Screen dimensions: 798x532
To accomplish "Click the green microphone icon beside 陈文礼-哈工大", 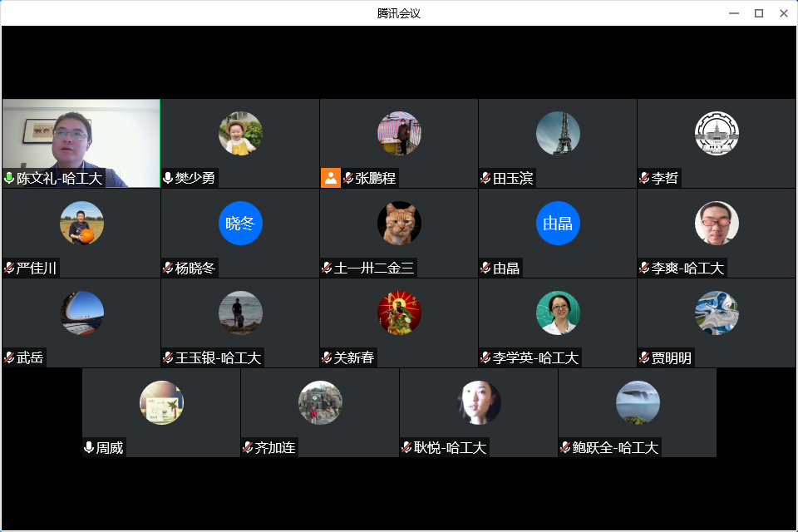I will tap(9, 178).
